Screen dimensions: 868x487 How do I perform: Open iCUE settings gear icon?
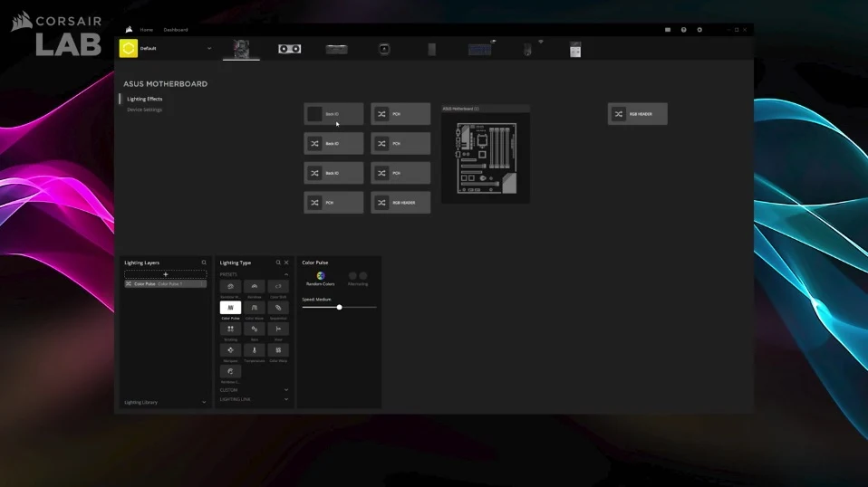tap(699, 30)
